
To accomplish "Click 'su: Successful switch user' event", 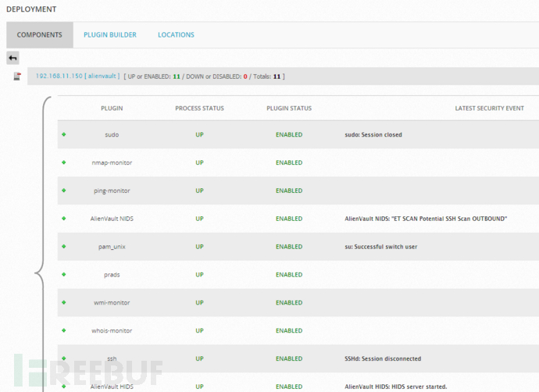I will (381, 247).
